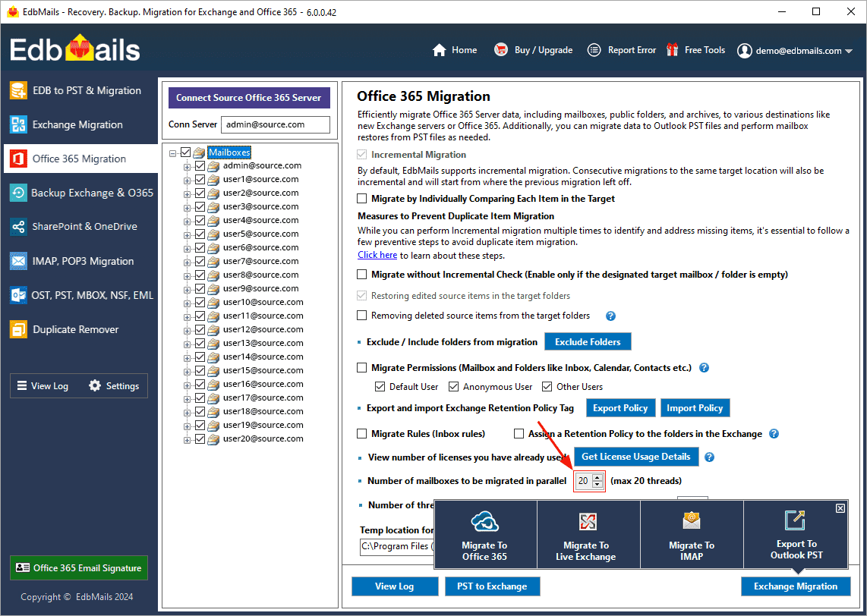This screenshot has height=616, width=867.
Task: Uncheck the Default User permissions option
Action: point(380,386)
